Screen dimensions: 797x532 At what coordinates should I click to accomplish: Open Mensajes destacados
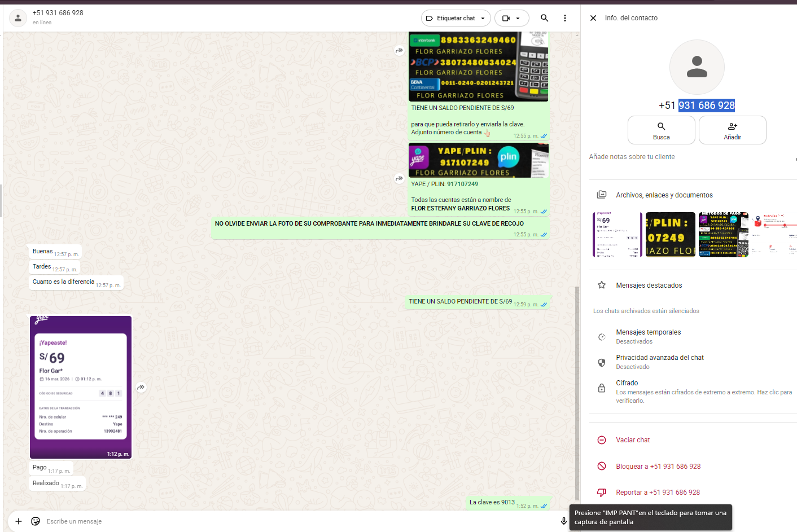pyautogui.click(x=649, y=285)
